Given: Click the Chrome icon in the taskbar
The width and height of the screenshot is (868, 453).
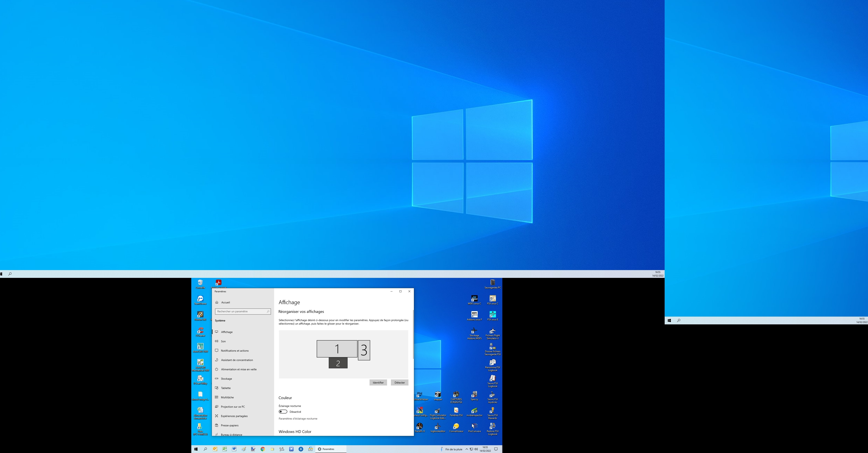Looking at the screenshot, I should tap(262, 449).
